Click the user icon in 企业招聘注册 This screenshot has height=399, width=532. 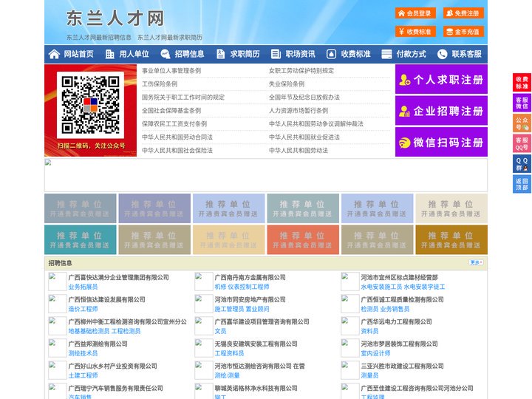click(404, 111)
